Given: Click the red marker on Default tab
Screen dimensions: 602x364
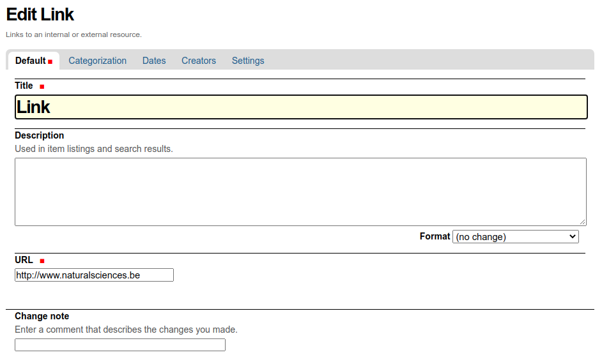Looking at the screenshot, I should (x=50, y=62).
